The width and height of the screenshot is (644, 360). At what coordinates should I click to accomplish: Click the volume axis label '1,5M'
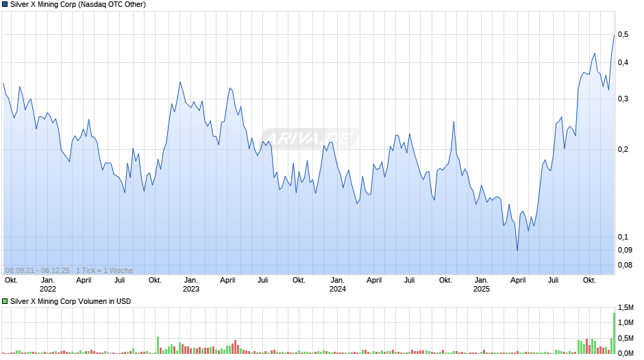click(x=626, y=307)
